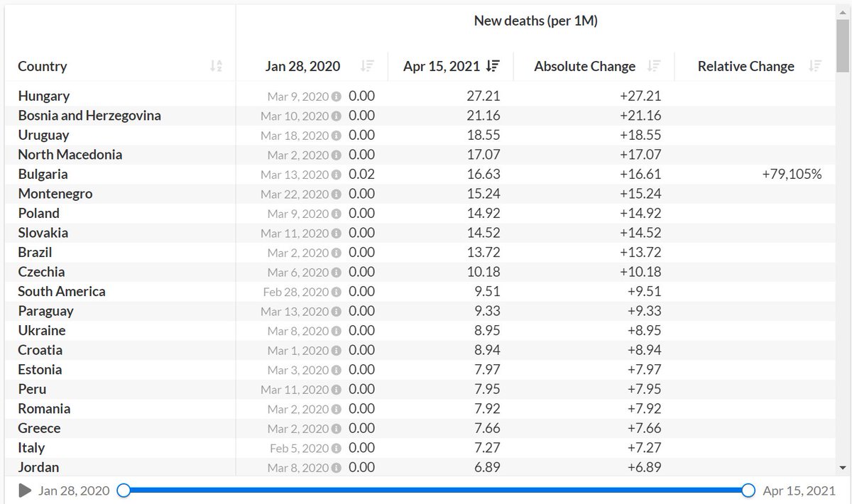Select the Peru country name
The height and width of the screenshot is (504, 852).
pyautogui.click(x=32, y=390)
